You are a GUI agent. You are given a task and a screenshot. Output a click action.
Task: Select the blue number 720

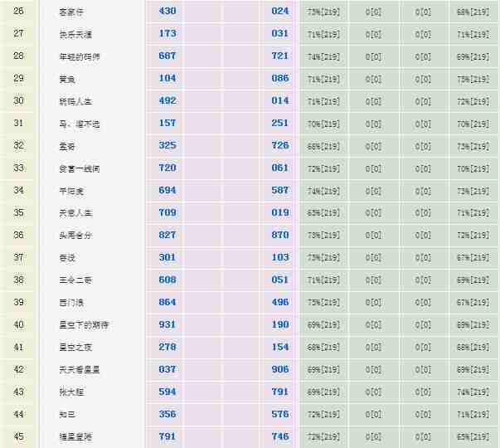tap(167, 168)
